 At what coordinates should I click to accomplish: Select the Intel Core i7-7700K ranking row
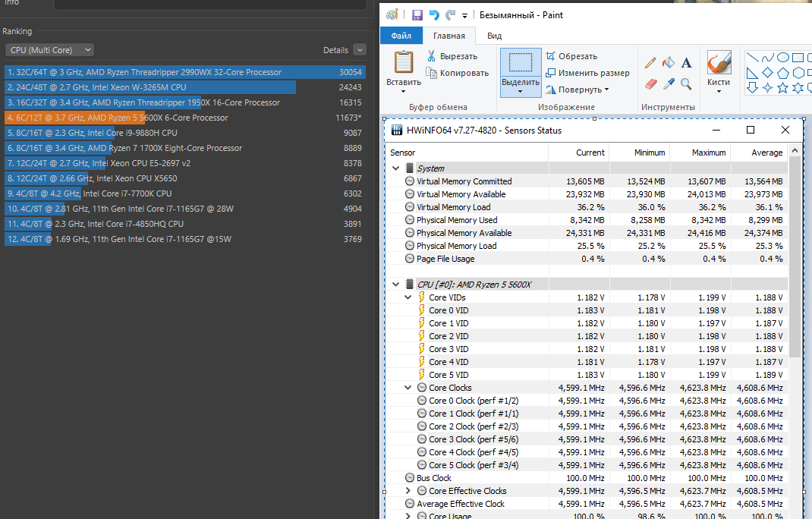185,193
